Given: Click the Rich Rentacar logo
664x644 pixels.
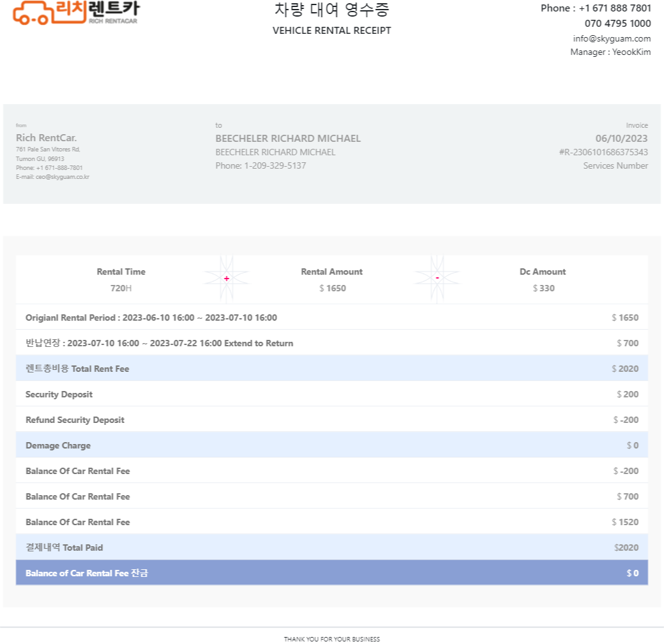Looking at the screenshot, I should click(x=76, y=12).
